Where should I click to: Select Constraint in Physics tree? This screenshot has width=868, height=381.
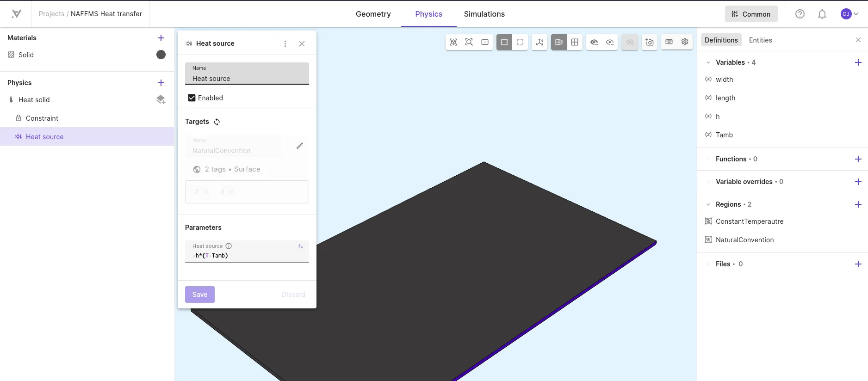tap(87, 118)
